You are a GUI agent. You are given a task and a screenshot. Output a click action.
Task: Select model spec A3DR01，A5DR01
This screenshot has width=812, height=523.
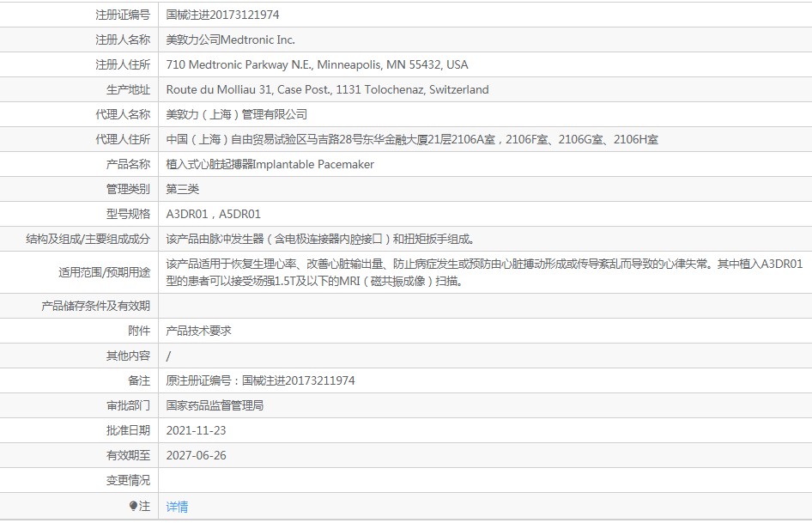[214, 214]
